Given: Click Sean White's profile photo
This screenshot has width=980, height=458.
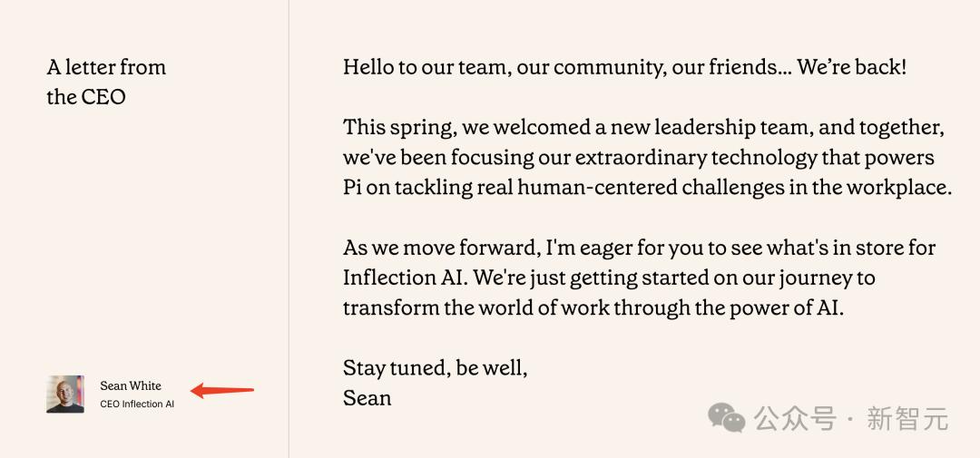Looking at the screenshot, I should pos(65,395).
